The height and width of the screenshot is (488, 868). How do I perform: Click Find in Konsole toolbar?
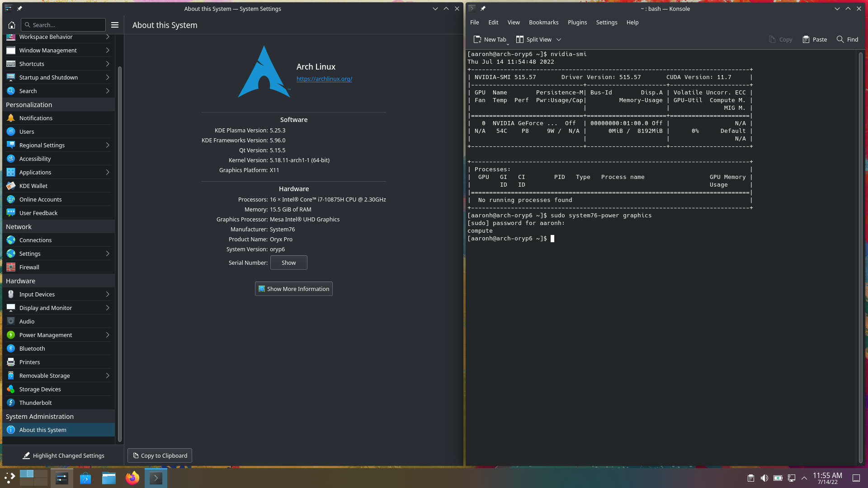tap(847, 39)
